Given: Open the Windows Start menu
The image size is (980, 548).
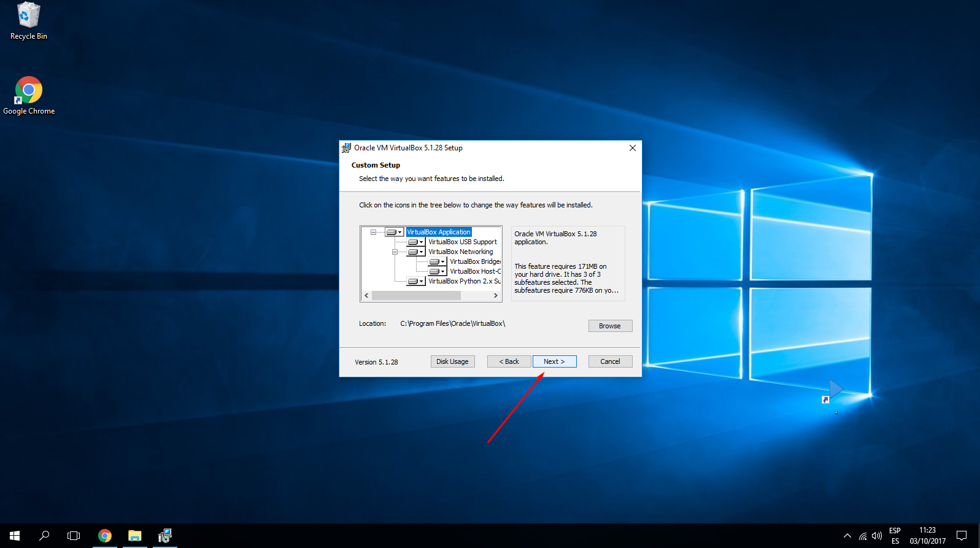Looking at the screenshot, I should pos(15,536).
